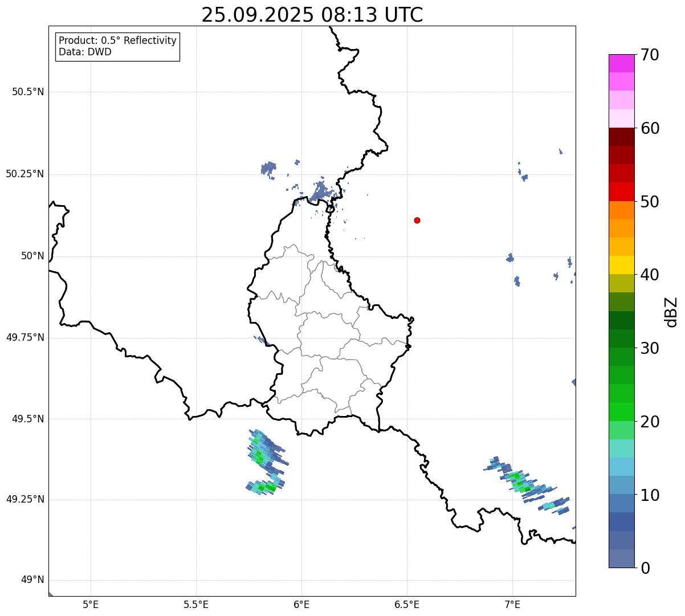This screenshot has width=685, height=616.
Task: Pick the orange swatch just below 50
Action: point(621,210)
